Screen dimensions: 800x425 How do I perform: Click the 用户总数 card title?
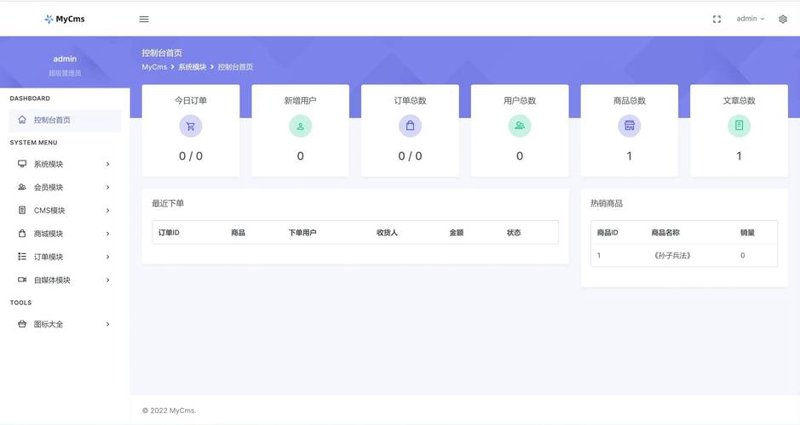519,101
